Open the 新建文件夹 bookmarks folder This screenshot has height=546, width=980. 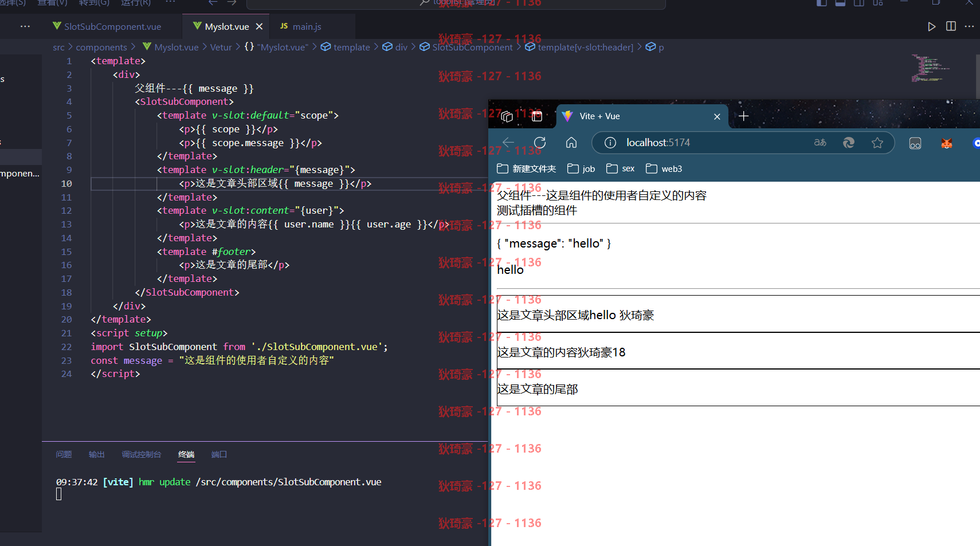coord(526,168)
